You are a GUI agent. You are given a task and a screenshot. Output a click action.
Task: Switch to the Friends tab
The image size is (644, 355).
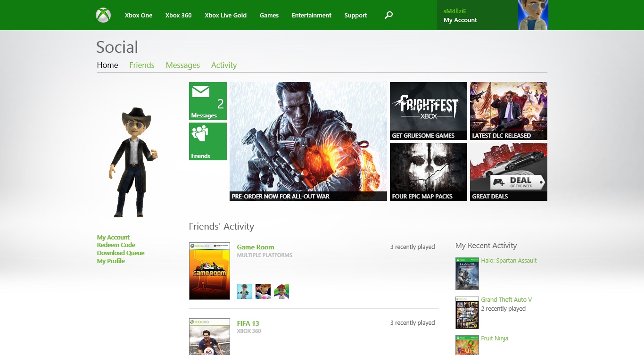tap(142, 65)
